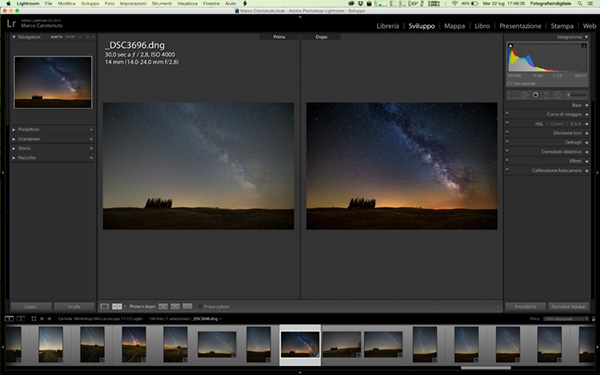Expand the Istantanee panel
Image resolution: width=600 pixels, height=375 pixels.
[x=14, y=139]
